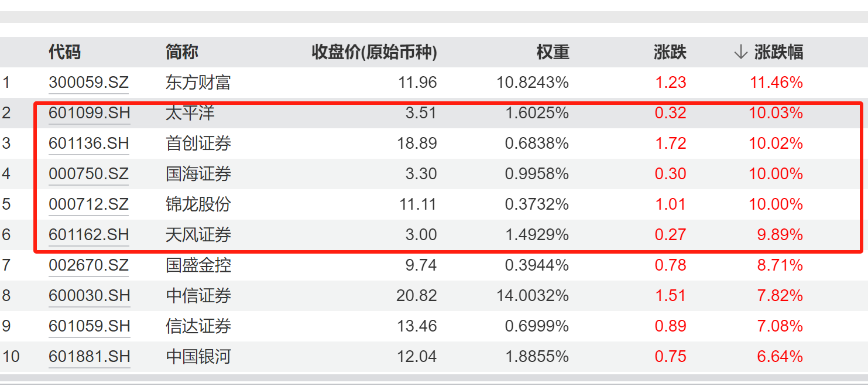Open stock code link 601162.SH

pos(89,235)
